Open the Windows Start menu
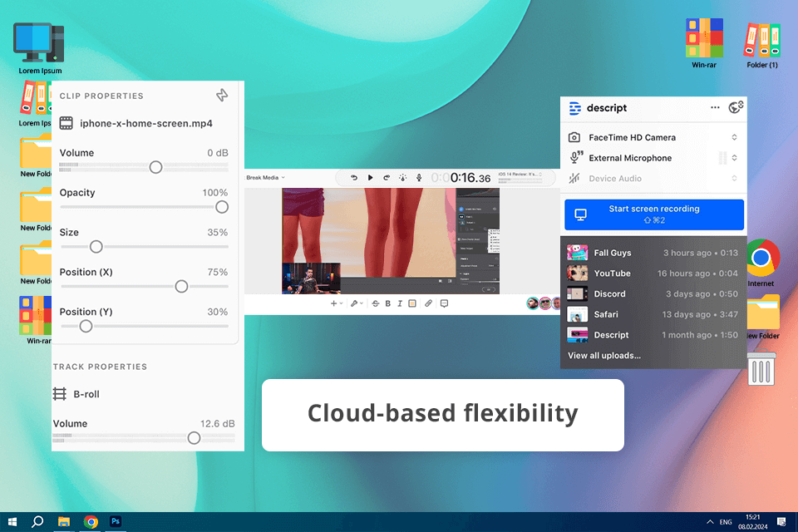The image size is (798, 532). coord(12,522)
